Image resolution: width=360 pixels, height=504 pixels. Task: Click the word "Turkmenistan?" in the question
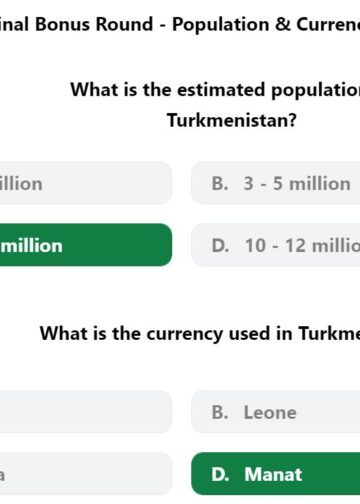tap(232, 120)
